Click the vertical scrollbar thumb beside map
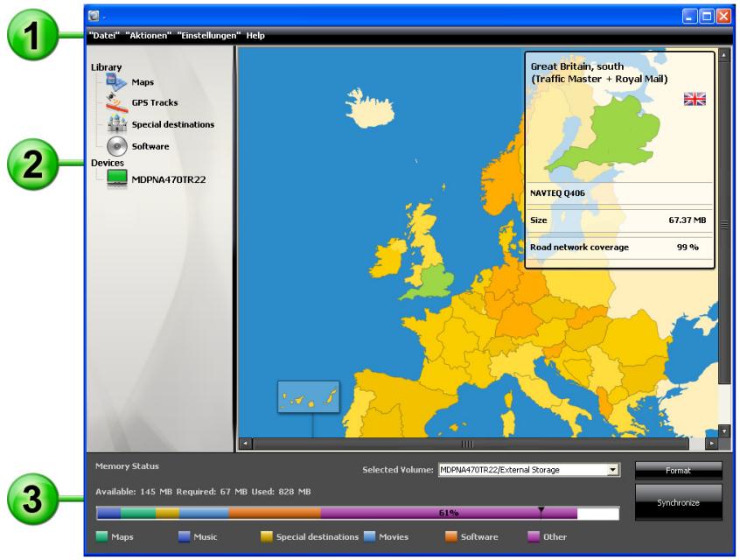The image size is (740, 560). (723, 222)
